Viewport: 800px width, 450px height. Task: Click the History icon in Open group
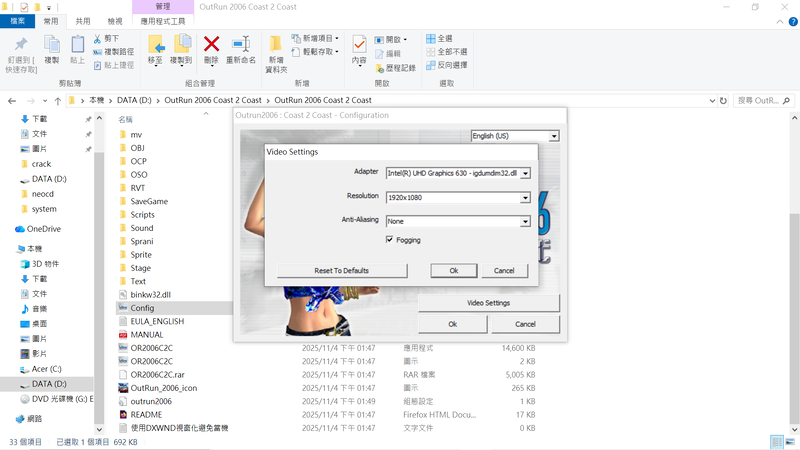[x=380, y=68]
